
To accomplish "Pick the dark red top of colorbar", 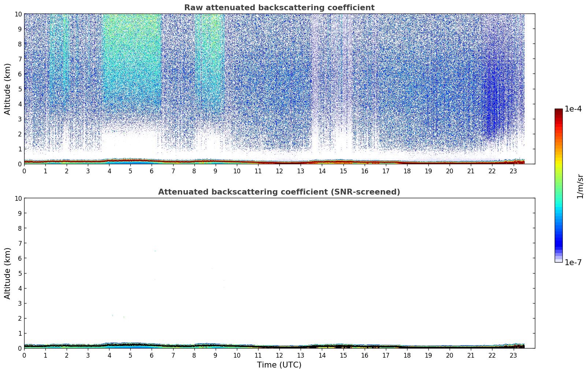I will pyautogui.click(x=558, y=112).
